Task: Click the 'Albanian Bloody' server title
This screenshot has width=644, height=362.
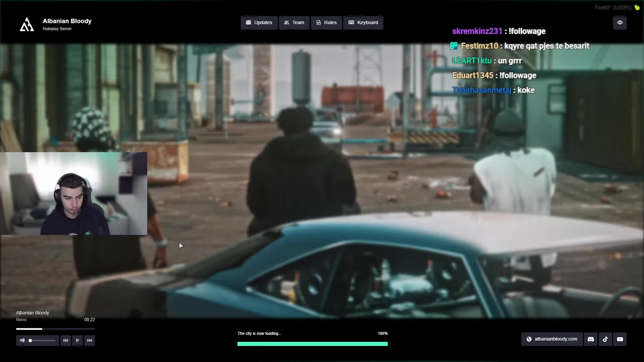Action: point(67,21)
